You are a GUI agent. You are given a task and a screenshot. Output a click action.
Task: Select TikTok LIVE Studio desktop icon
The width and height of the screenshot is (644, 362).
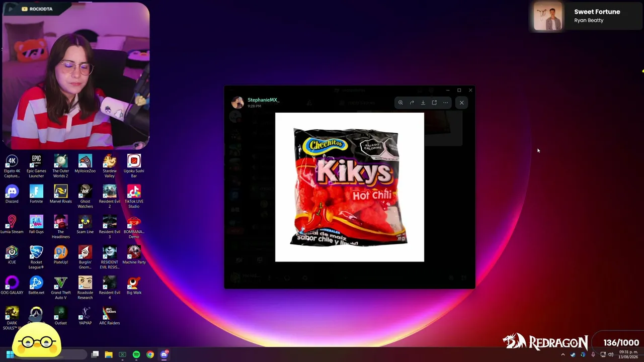[134, 197]
